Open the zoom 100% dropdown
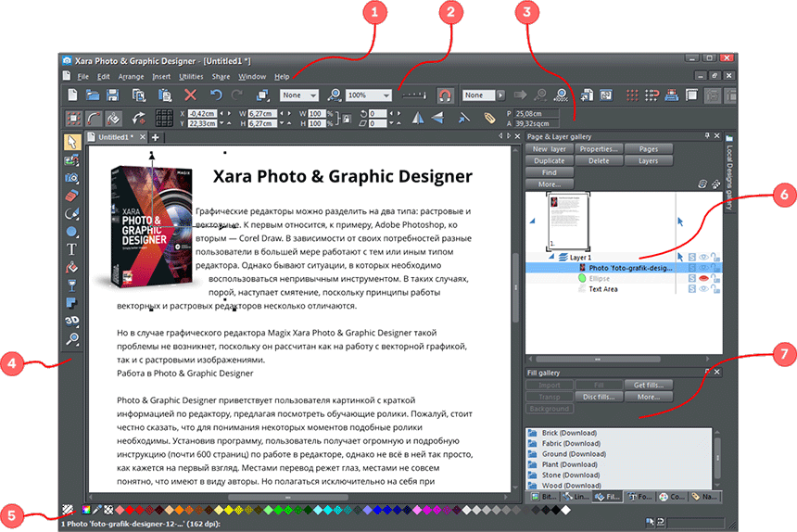 click(x=386, y=95)
